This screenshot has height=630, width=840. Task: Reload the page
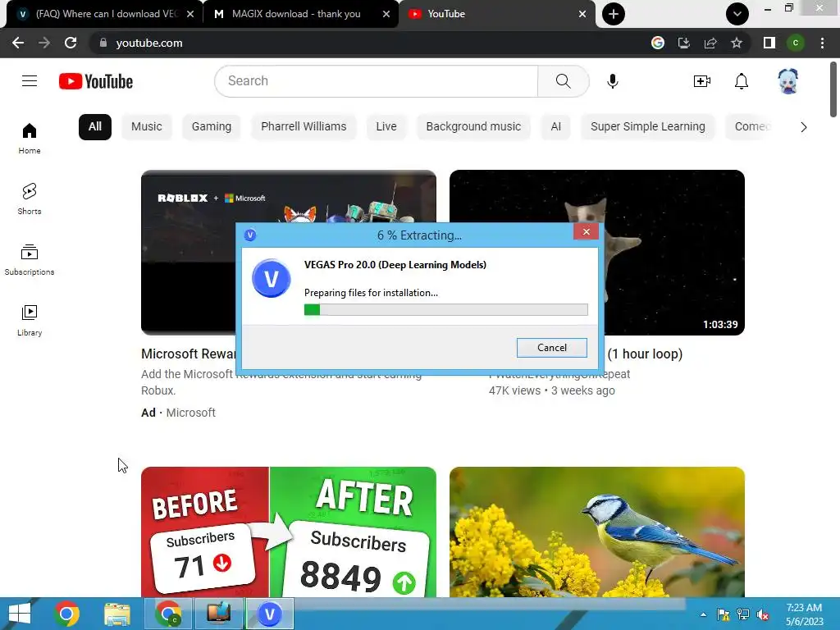click(x=71, y=43)
